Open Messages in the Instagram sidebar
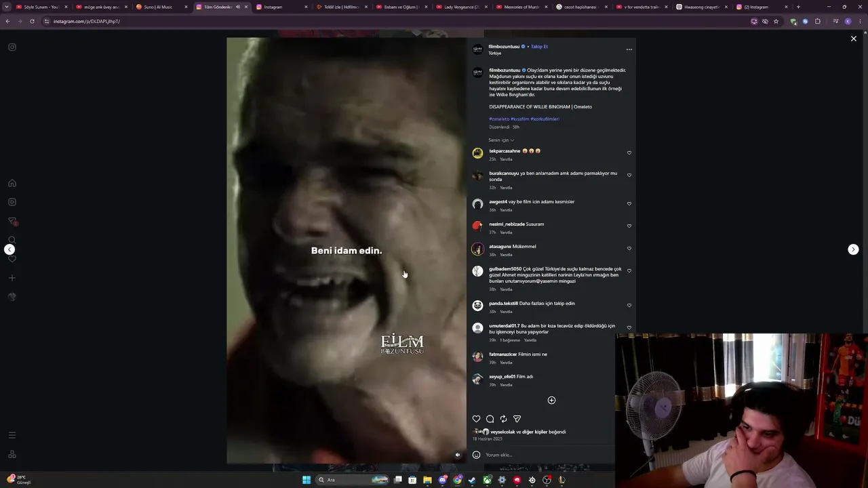 click(x=12, y=221)
